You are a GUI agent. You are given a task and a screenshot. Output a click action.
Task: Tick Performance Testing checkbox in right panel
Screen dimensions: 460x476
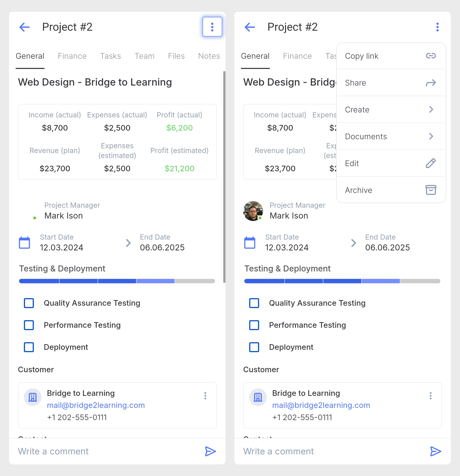[x=254, y=325]
